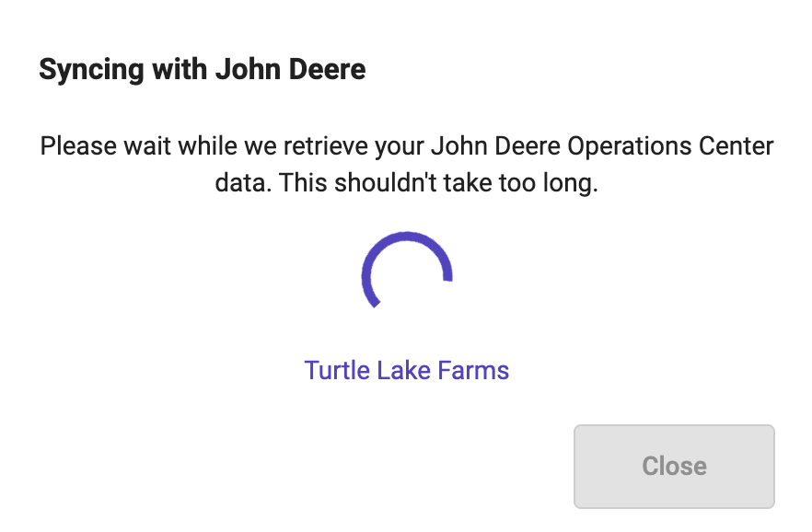Open the Turtle Lake Farms link
Viewport: 812px width, 532px height.
tap(407, 371)
